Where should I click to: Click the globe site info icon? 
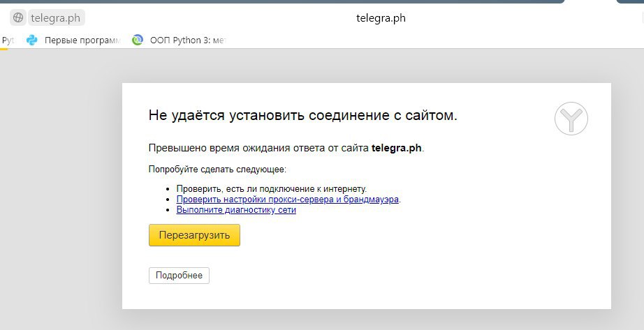click(x=18, y=17)
